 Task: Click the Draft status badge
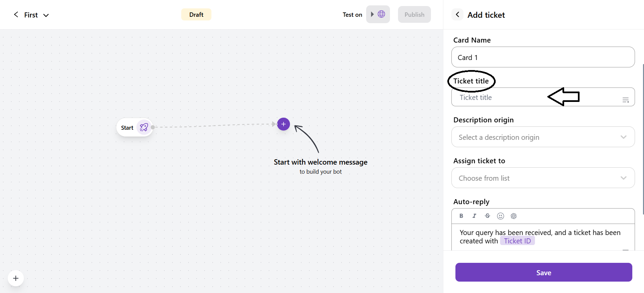pyautogui.click(x=196, y=14)
